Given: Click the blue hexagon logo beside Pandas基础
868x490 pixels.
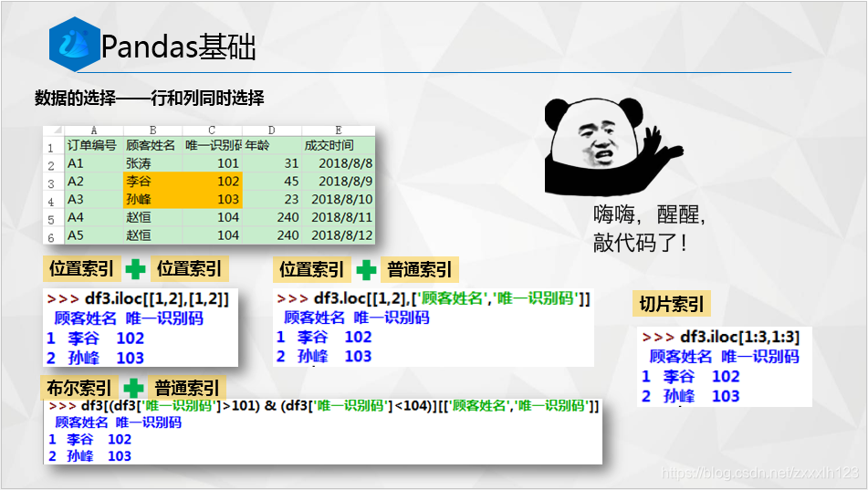Looking at the screenshot, I should [x=75, y=45].
